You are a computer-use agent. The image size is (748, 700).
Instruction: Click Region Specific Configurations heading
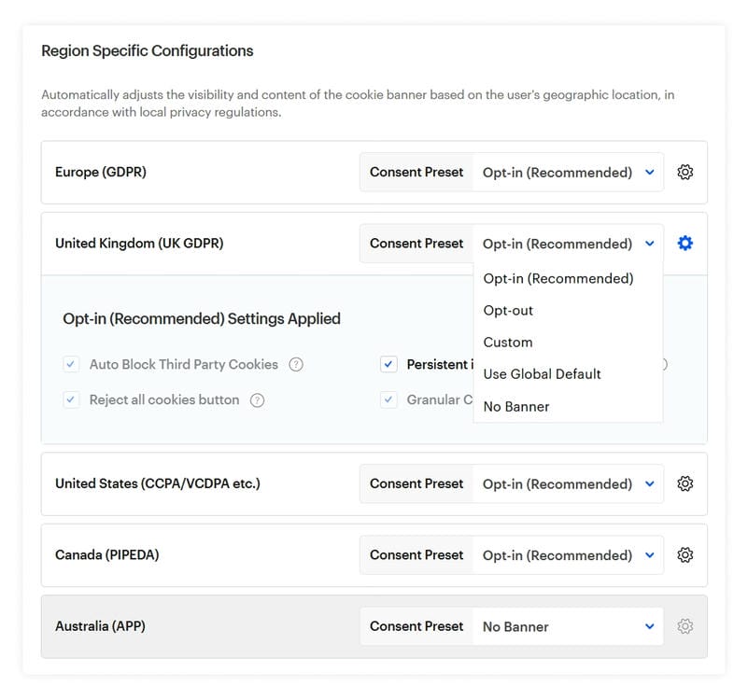coord(148,50)
